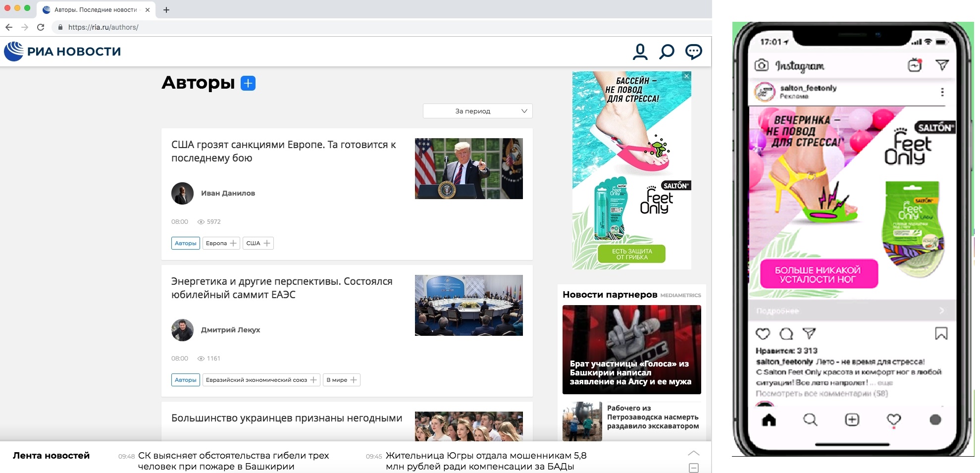
Task: Open partner news about Голос participant
Action: 632,350
